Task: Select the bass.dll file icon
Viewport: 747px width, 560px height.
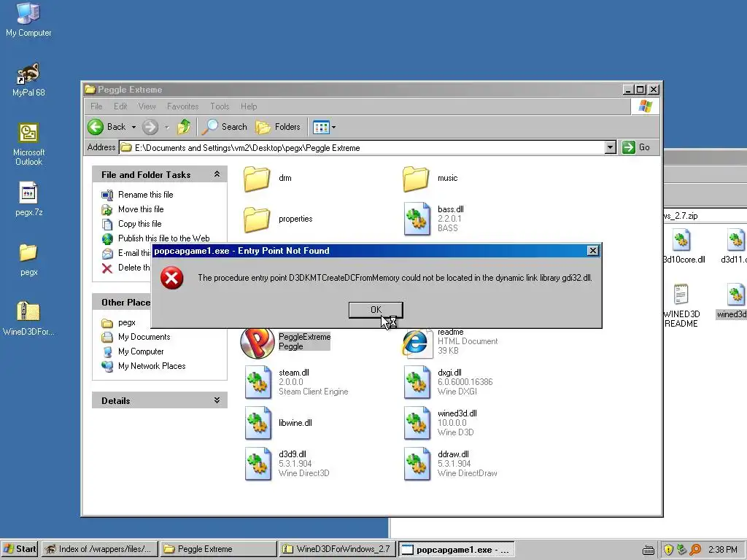Action: (417, 219)
